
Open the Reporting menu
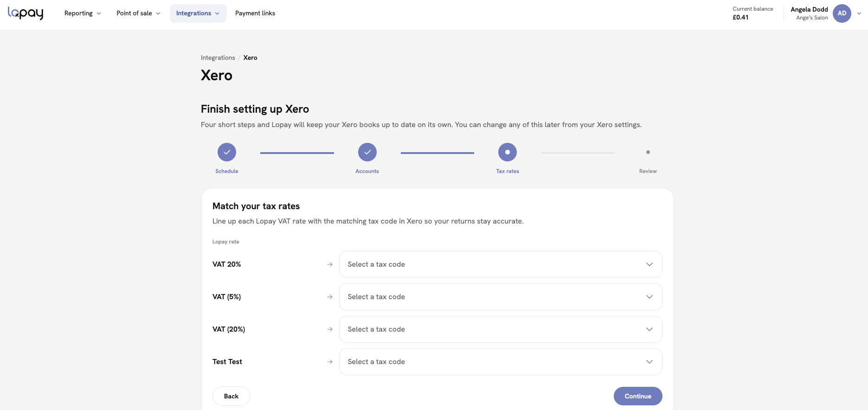click(x=83, y=13)
